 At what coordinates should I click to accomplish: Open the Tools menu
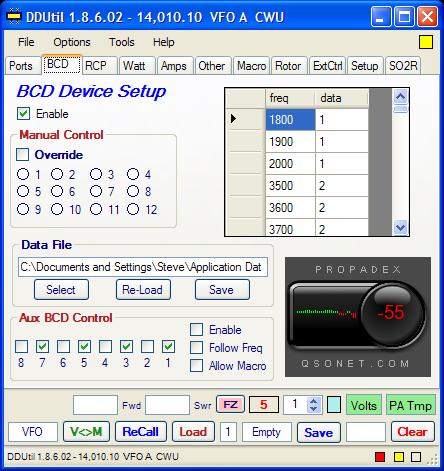click(122, 42)
